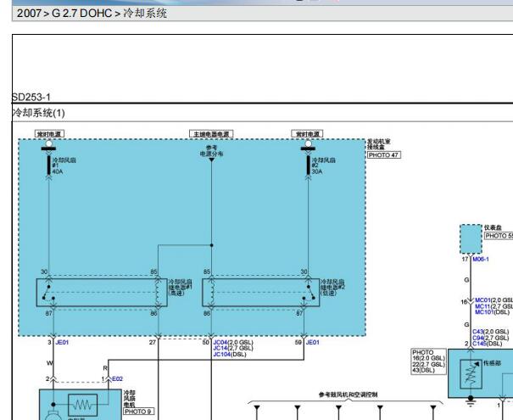Viewport: 513px width, 420px height.
Task: Click the PHOTO 9 reference box
Action: (138, 412)
